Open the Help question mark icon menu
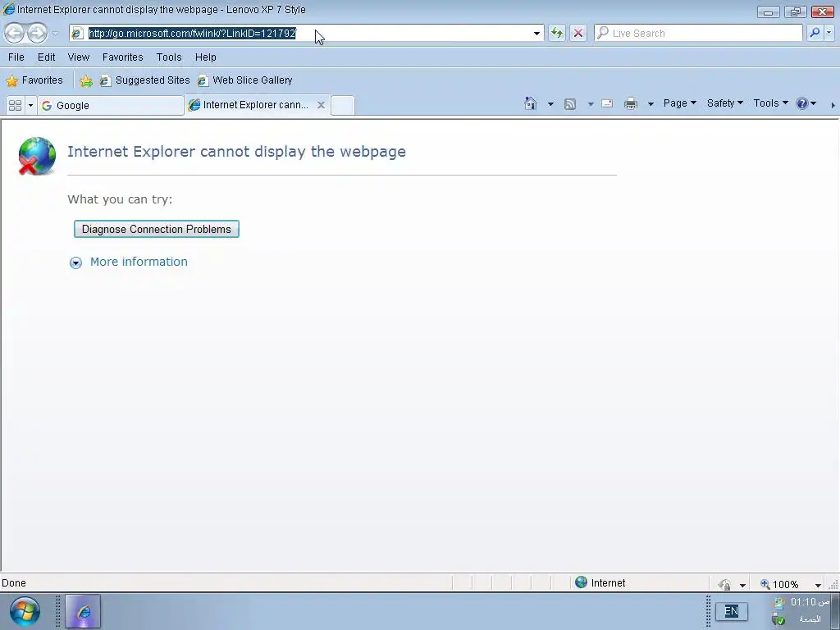Image resolution: width=840 pixels, height=630 pixels. [x=806, y=103]
